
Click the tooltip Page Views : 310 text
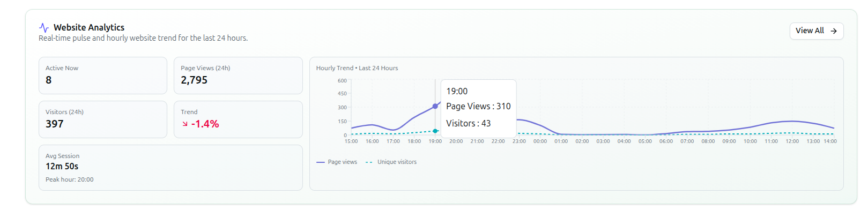click(478, 106)
